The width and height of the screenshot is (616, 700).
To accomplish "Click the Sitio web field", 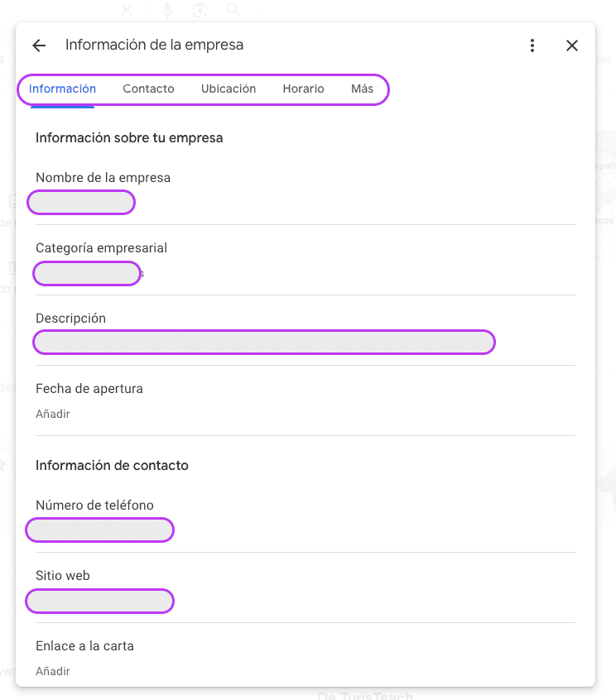I will (99, 601).
